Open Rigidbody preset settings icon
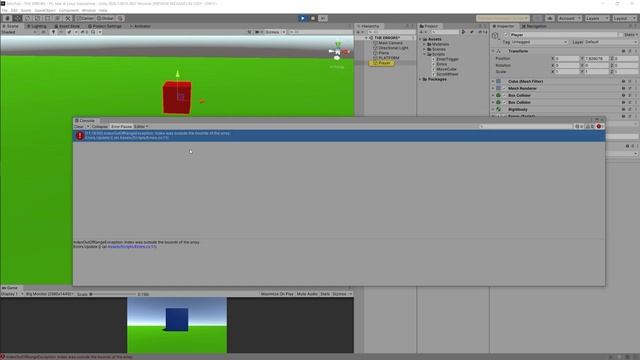Screen dimensions: 640x360 [x=630, y=109]
